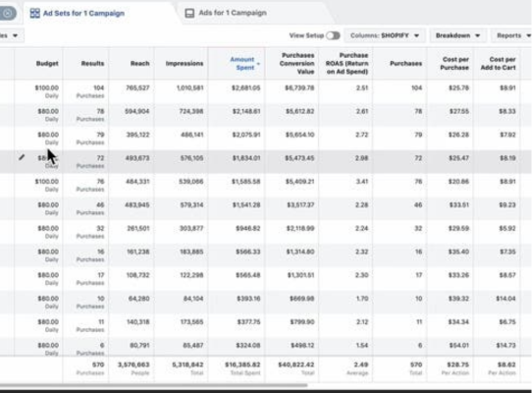Toggle the View Setup switch
Screen dimensions: 532x393
pos(333,35)
